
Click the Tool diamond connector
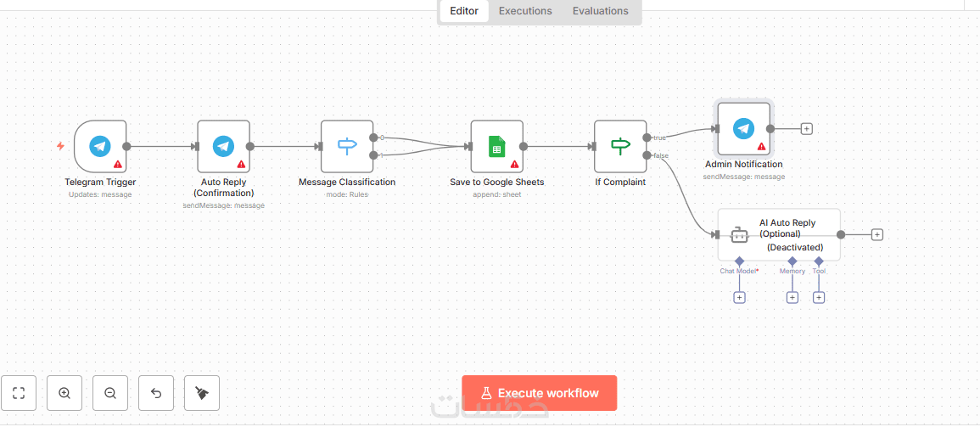tap(819, 260)
